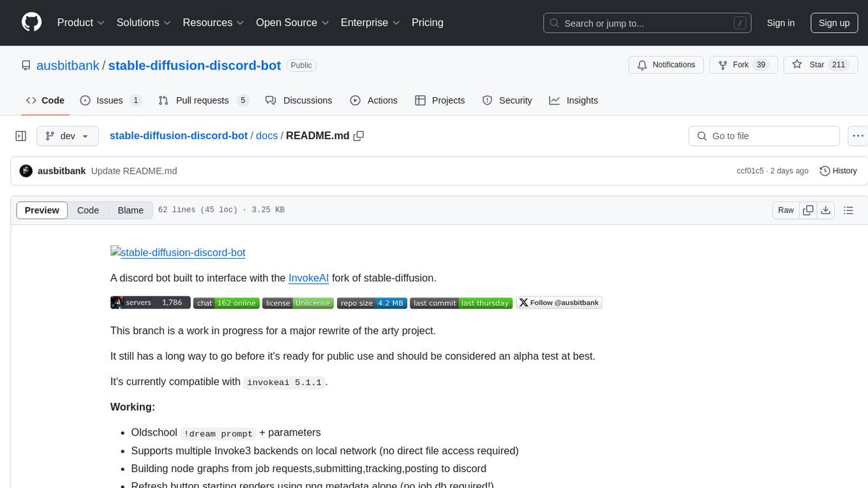868x488 pixels.
Task: Switch to the Discussions tab
Action: click(x=299, y=100)
